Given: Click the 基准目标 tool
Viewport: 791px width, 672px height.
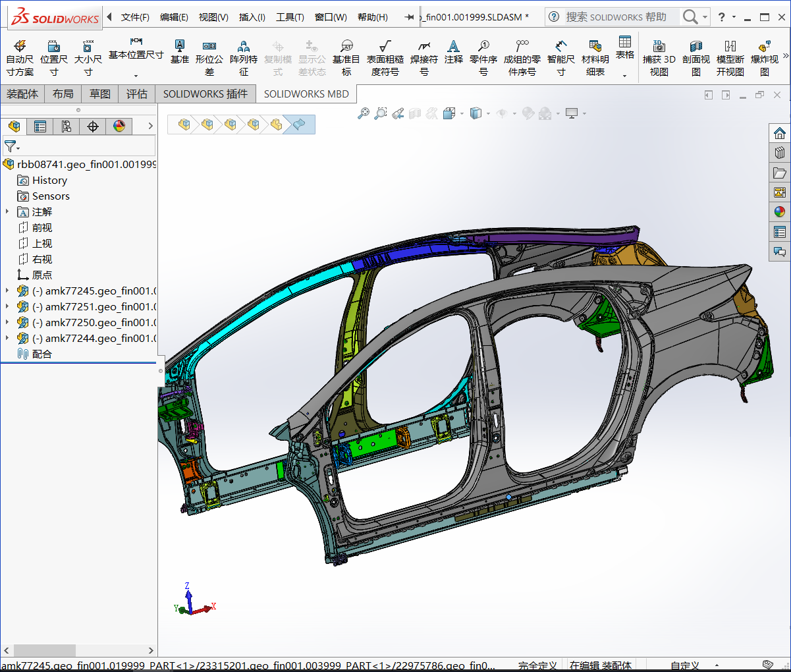Looking at the screenshot, I should (346, 58).
